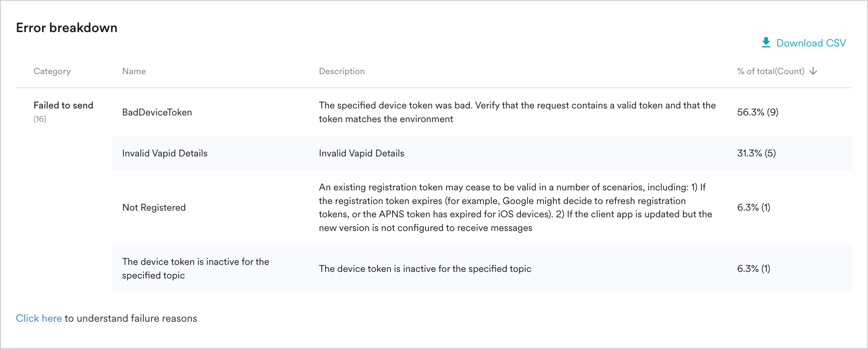Click the Not Registered description paragraph
The image size is (868, 349).
pyautogui.click(x=515, y=207)
